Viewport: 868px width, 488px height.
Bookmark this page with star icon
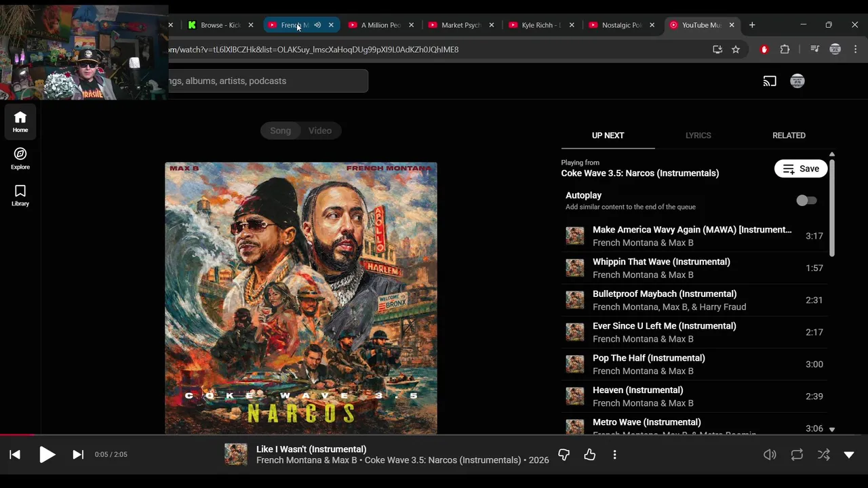736,49
